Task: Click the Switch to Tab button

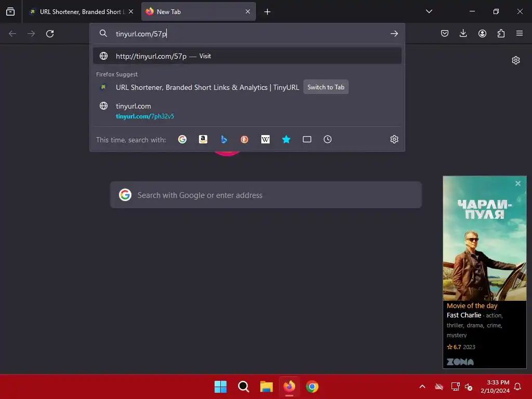Action: tap(326, 87)
